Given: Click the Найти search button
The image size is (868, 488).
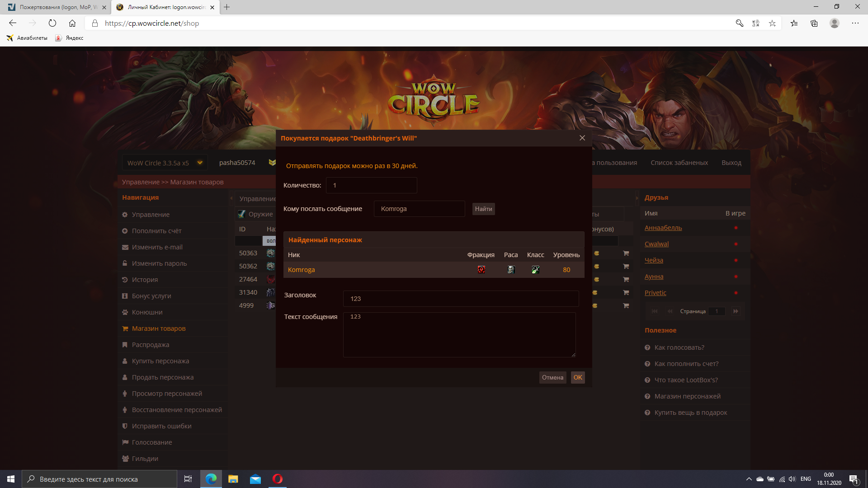Looking at the screenshot, I should point(483,209).
